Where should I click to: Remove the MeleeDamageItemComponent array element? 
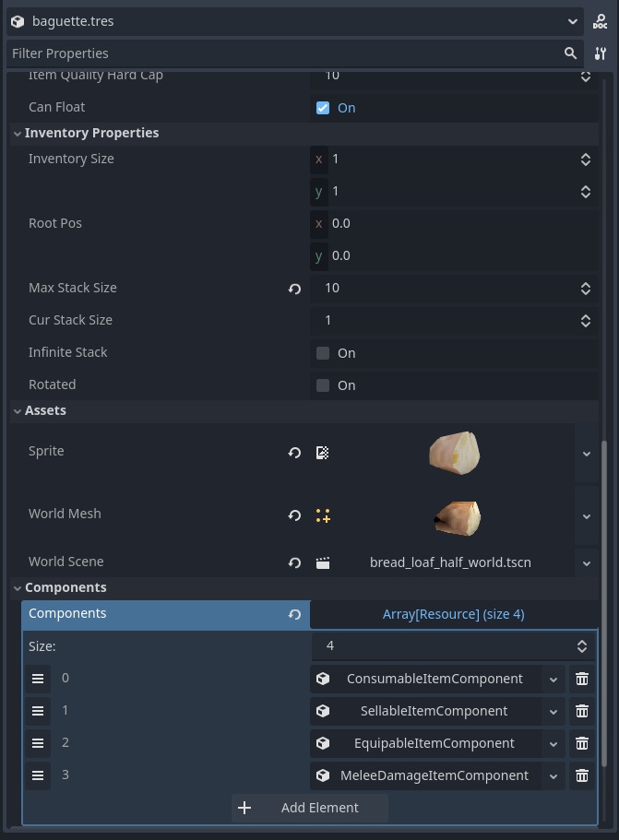point(582,775)
